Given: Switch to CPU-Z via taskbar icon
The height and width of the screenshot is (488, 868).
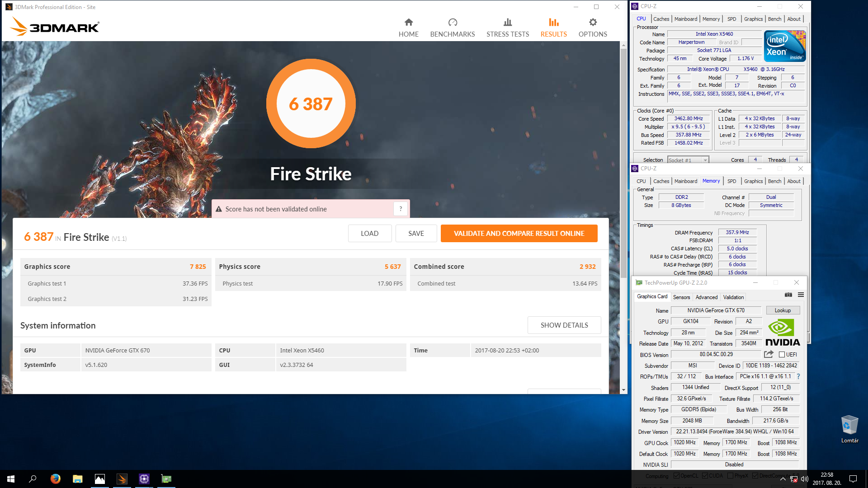Looking at the screenshot, I should click(x=144, y=479).
